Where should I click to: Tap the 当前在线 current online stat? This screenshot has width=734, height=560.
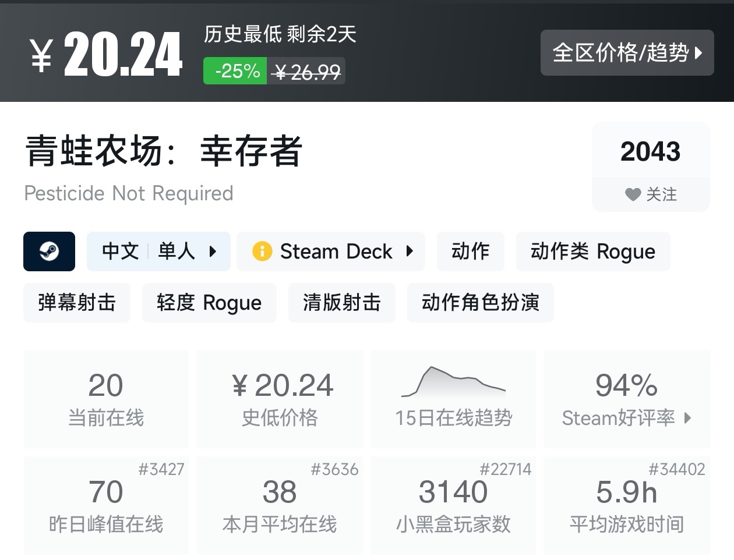(106, 399)
